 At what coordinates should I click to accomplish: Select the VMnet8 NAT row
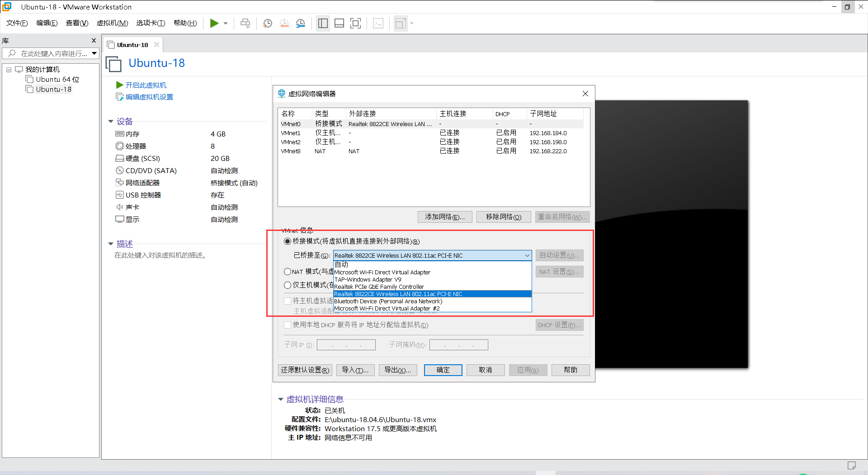[431, 151]
